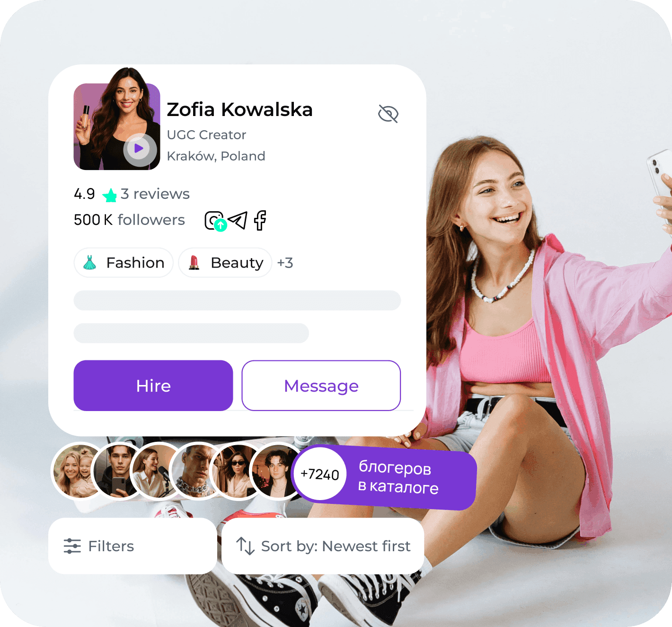The width and height of the screenshot is (672, 627).
Task: Open the 3 reviews link
Action: [x=155, y=194]
